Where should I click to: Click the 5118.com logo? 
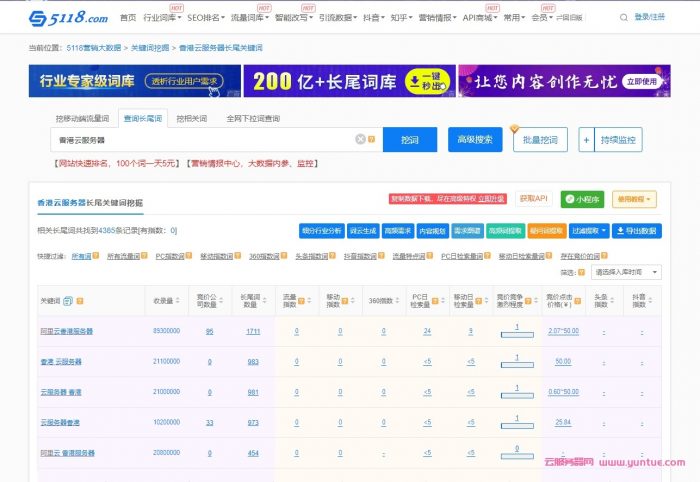(68, 17)
